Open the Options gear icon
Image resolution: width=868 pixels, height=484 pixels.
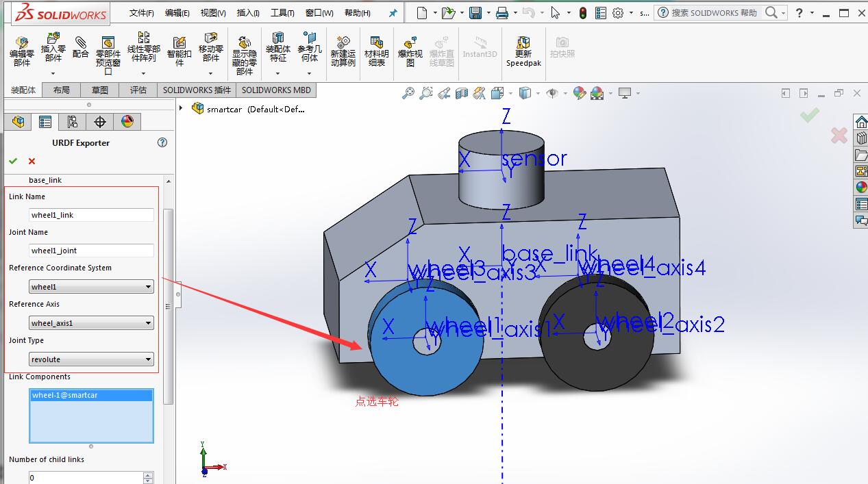click(618, 12)
